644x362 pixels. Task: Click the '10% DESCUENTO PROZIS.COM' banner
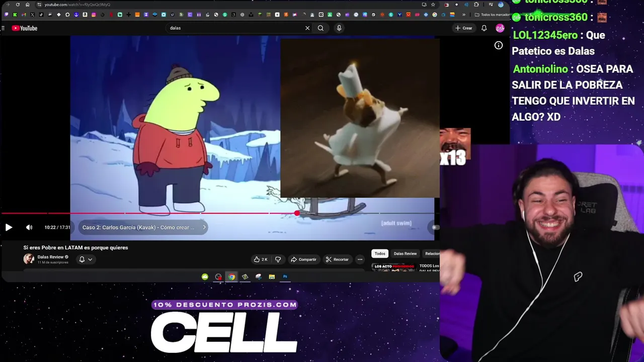pos(224,305)
